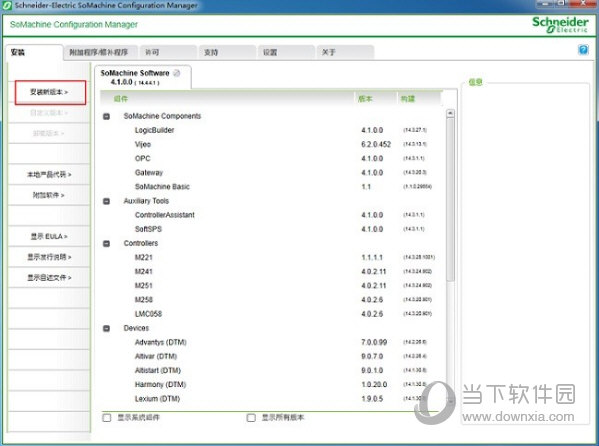
Task: Collapse the SoMachine Components group
Action: (107, 116)
